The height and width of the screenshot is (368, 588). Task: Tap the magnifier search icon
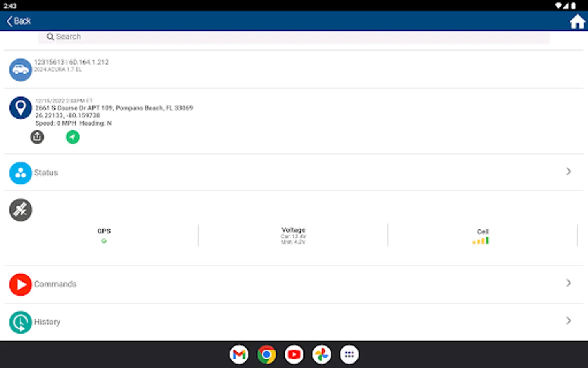(x=50, y=37)
